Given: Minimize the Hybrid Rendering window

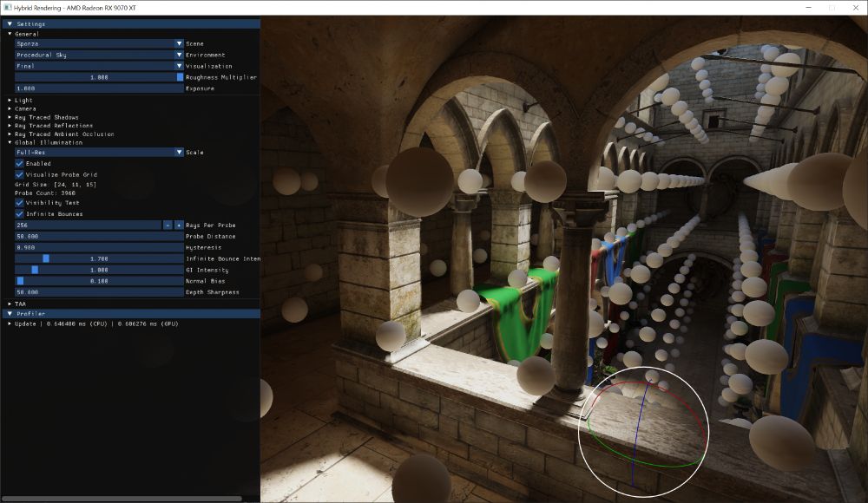Looking at the screenshot, I should pyautogui.click(x=809, y=8).
